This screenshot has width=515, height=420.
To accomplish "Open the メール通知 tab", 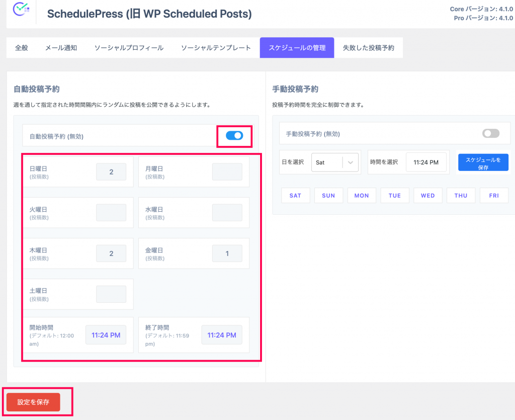I will pos(61,48).
